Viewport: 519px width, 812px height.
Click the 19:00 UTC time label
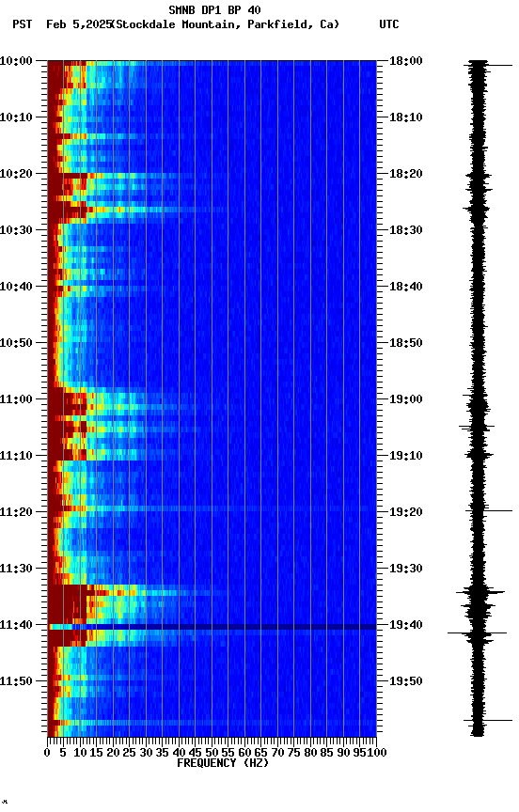(406, 399)
